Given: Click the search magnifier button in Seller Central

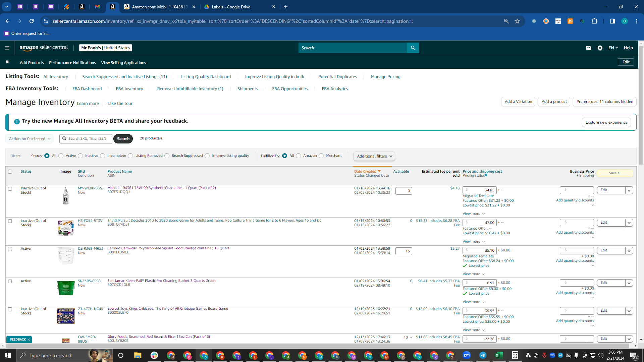Looking at the screenshot, I should pyautogui.click(x=413, y=48).
